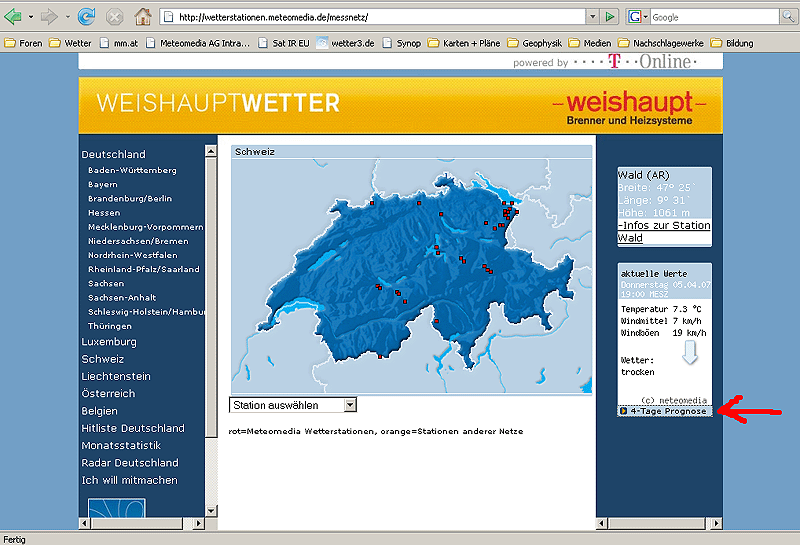Viewport: 800px width, 545px height.
Task: Open Hitliste Deutschland
Action: click(133, 429)
